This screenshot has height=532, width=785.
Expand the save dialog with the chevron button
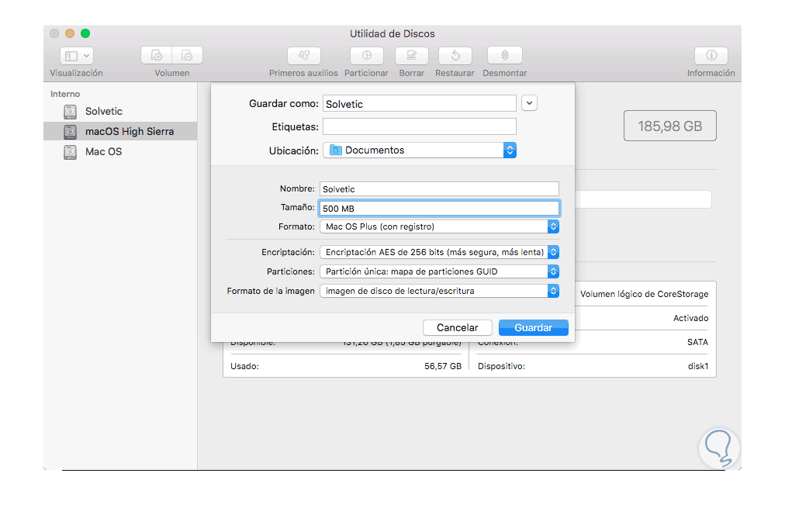pos(529,103)
